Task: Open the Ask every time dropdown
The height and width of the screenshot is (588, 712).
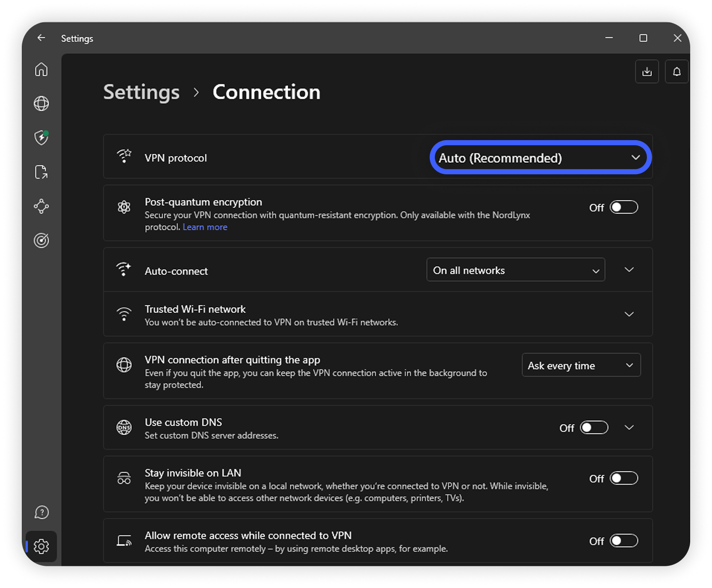Action: pos(581,365)
